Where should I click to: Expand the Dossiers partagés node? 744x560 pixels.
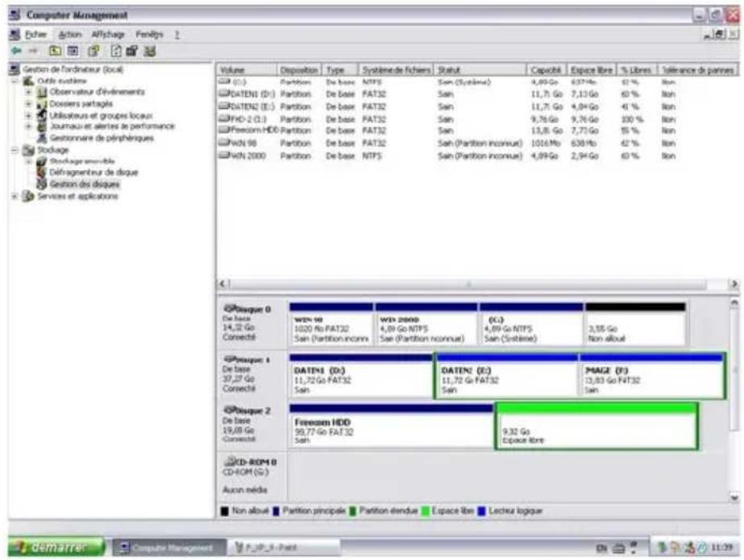click(x=28, y=104)
